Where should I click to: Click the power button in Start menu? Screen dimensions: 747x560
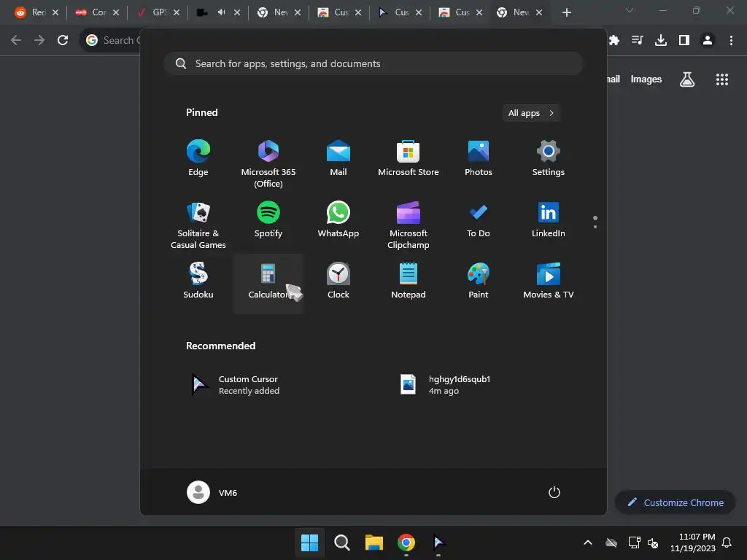pos(554,492)
